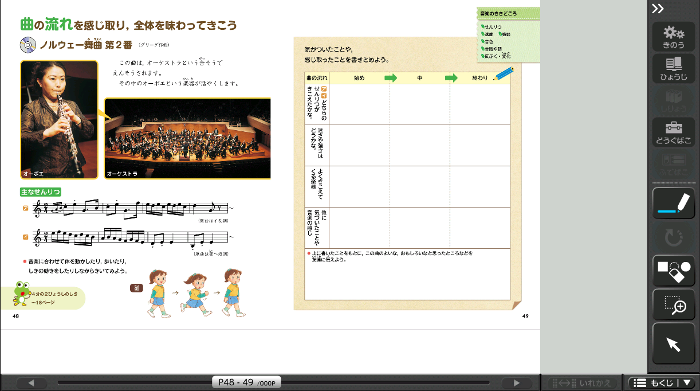This screenshot has height=391, width=700.
Task: Click the green frog character link
Action: coord(21,294)
